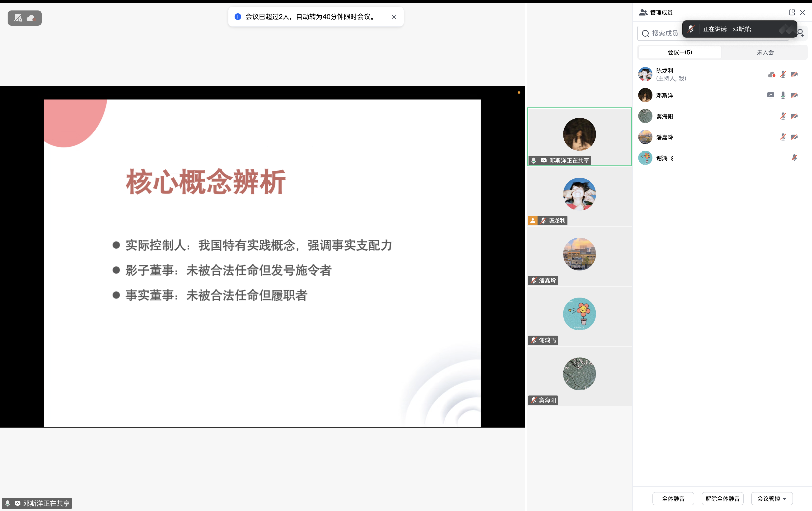The image size is (812, 511).
Task: Select 陈龙利's video tile thumbnail
Action: tap(579, 194)
